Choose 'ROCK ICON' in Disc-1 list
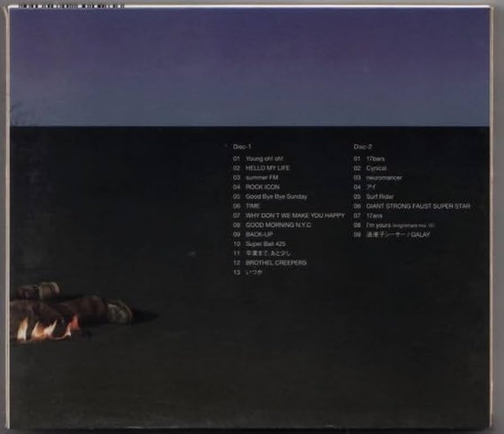The width and height of the screenshot is (504, 434). pos(262,187)
